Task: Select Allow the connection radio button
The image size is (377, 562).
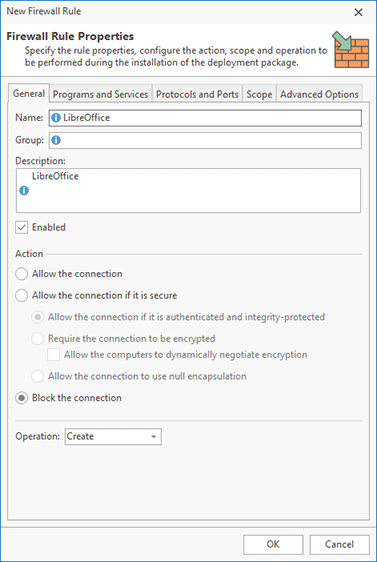Action: coord(22,274)
